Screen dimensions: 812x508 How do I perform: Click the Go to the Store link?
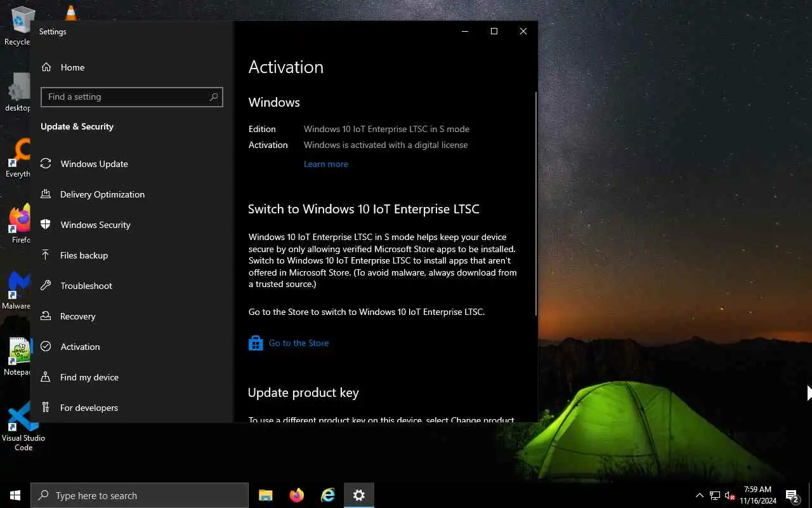pyautogui.click(x=298, y=343)
